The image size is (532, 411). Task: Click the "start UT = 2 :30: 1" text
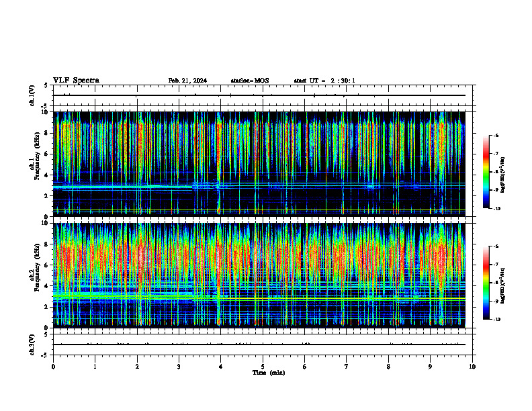tap(324, 81)
